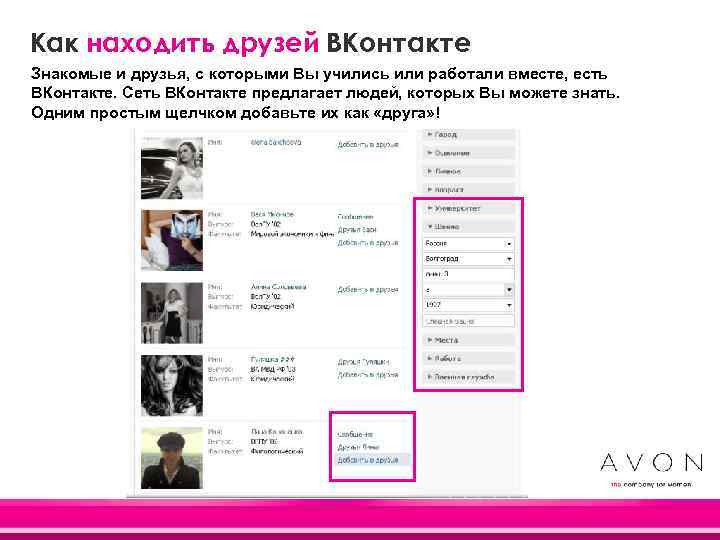Viewport: 720px width, 540px height.
Task: Click the 'Филологический' faculty text
Action: pyautogui.click(x=277, y=452)
